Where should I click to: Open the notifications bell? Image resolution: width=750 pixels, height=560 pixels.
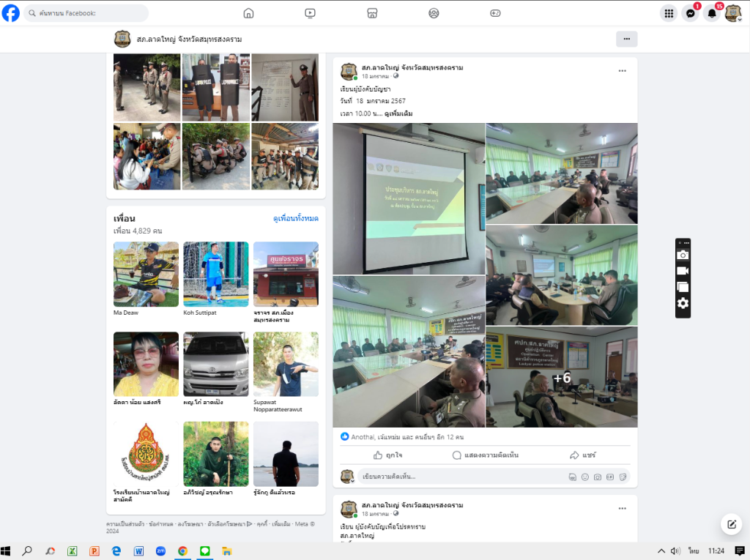click(711, 13)
